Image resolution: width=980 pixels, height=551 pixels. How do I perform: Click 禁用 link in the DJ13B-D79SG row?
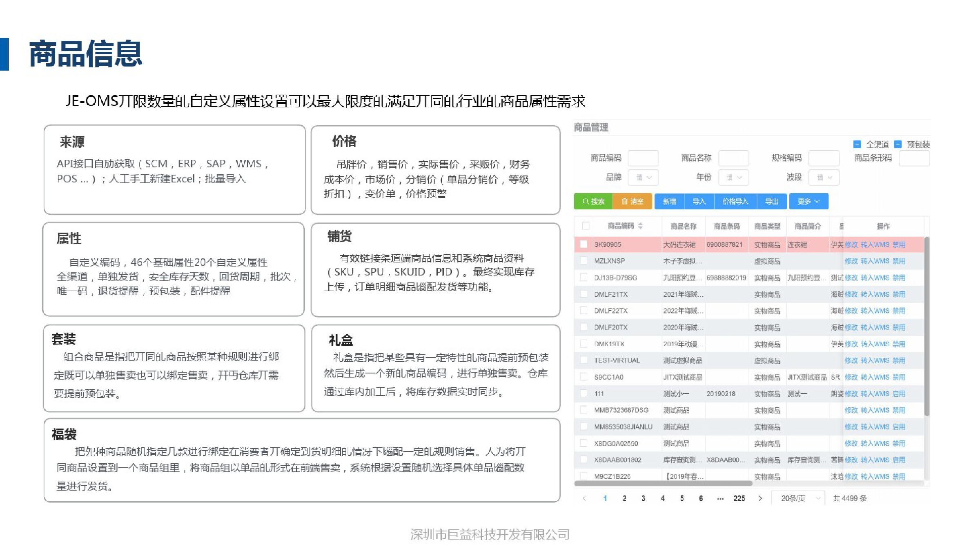[x=899, y=278]
